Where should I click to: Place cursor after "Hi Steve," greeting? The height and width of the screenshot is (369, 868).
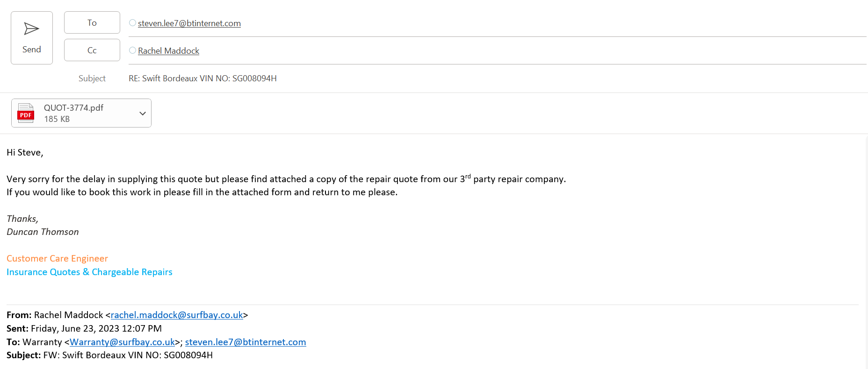(43, 153)
